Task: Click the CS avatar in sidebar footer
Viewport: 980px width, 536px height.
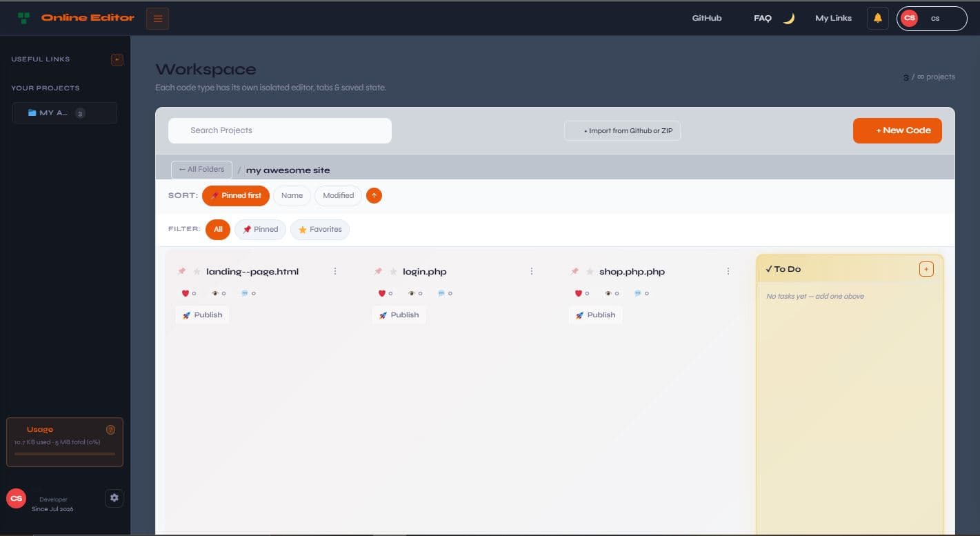Action: pos(16,498)
